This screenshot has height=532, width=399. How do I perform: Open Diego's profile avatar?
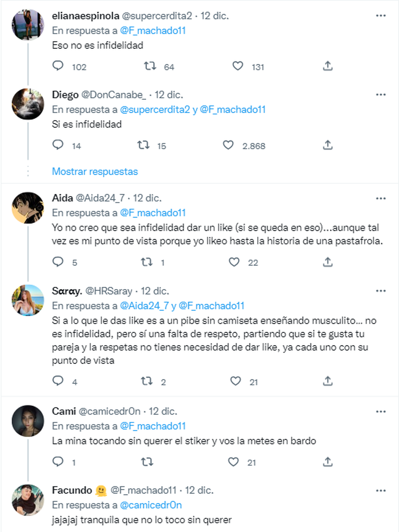coord(28,104)
